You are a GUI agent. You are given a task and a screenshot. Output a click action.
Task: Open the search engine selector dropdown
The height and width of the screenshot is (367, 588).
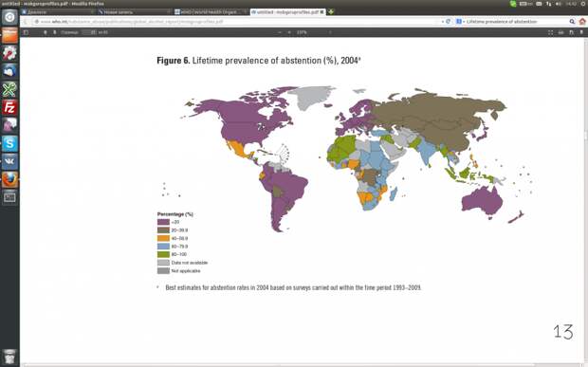tap(460, 22)
